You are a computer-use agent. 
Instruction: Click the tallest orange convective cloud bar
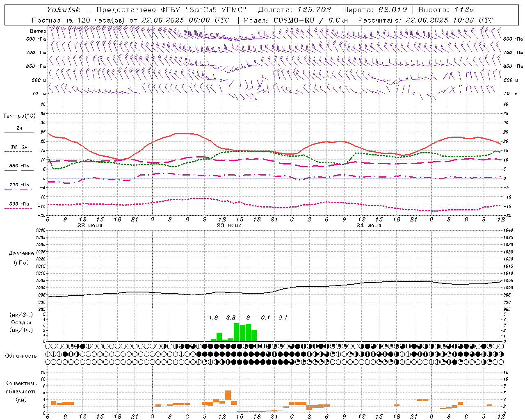(228, 395)
